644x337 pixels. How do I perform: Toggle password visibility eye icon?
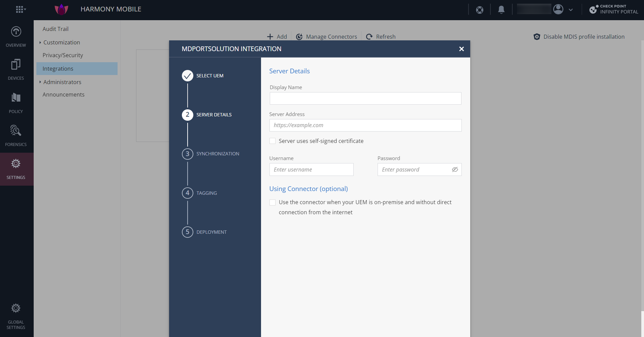click(455, 170)
